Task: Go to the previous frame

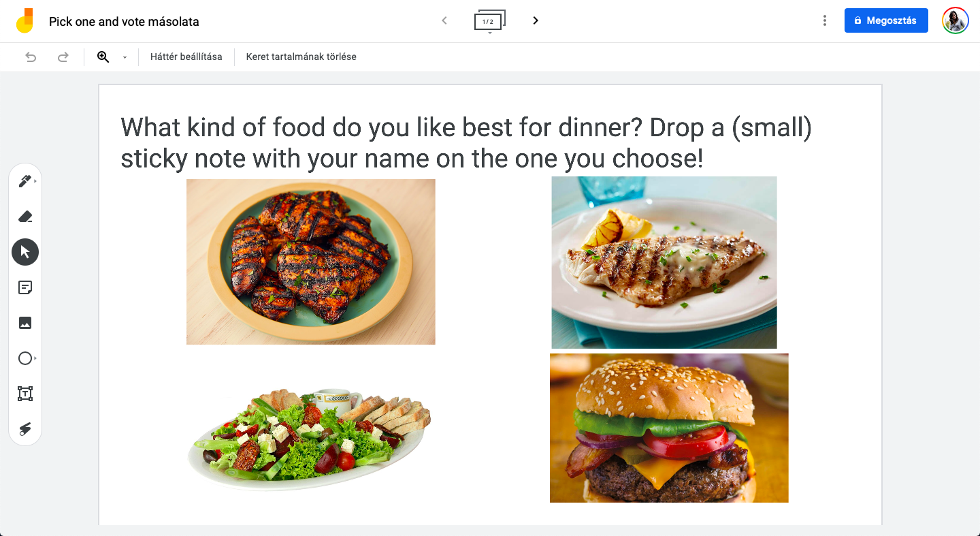Action: tap(444, 20)
